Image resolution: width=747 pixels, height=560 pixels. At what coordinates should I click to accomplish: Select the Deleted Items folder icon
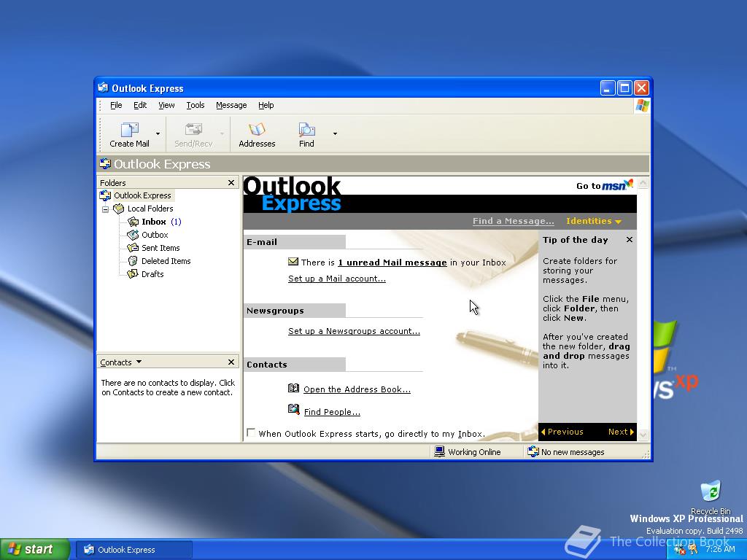(133, 261)
